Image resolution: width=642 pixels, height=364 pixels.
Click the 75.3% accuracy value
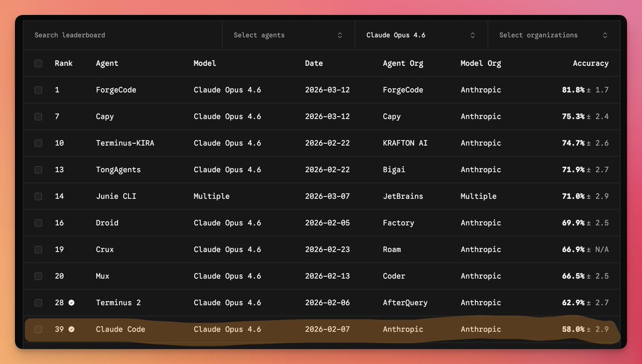tap(573, 117)
